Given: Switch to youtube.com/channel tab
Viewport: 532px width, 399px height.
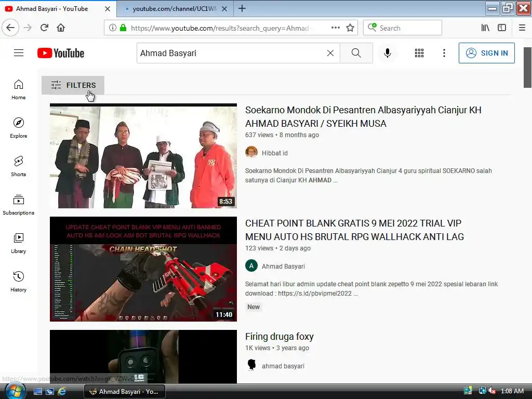Looking at the screenshot, I should point(175,8).
